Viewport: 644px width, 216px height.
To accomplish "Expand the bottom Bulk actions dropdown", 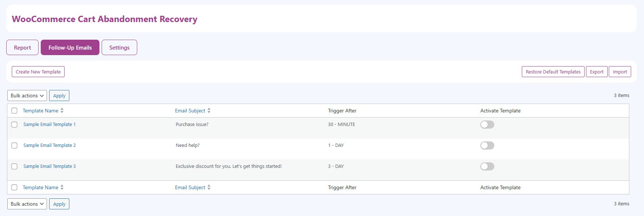I will [x=27, y=204].
